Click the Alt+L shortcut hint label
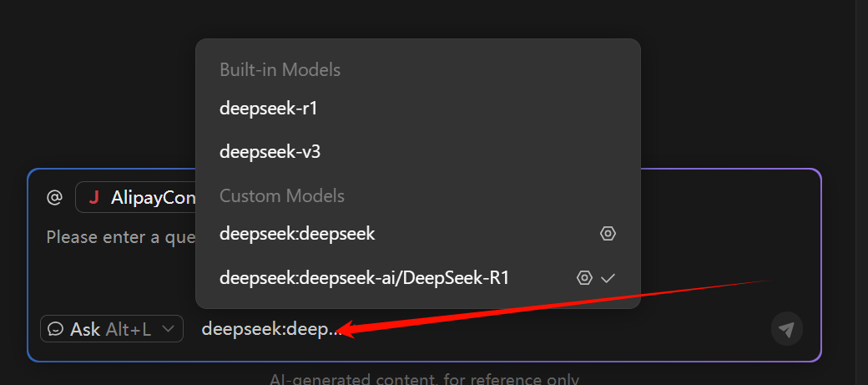Image resolution: width=868 pixels, height=385 pixels. pos(129,329)
